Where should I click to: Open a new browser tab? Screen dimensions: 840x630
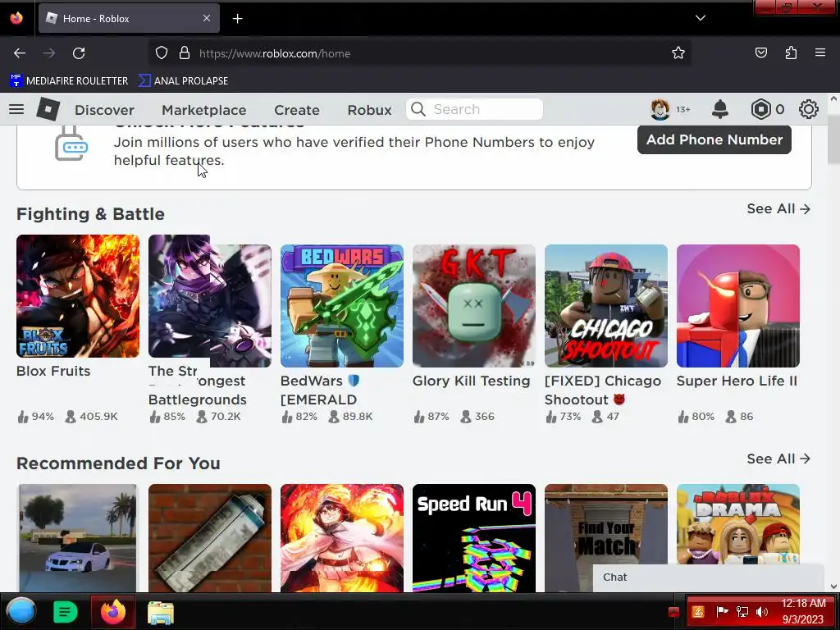point(237,19)
